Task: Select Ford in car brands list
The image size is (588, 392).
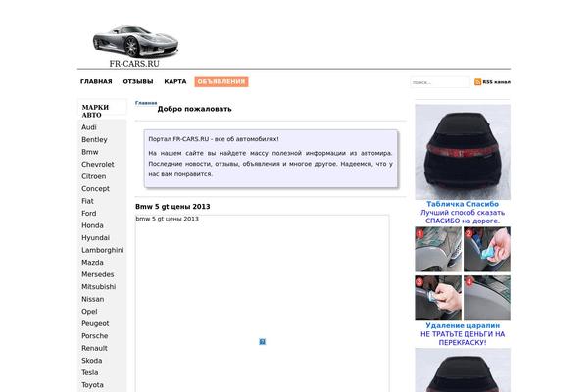Action: [x=89, y=213]
